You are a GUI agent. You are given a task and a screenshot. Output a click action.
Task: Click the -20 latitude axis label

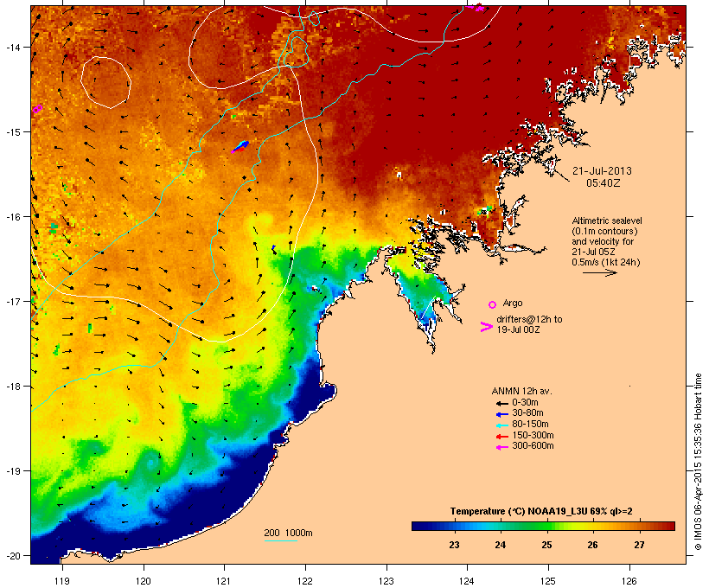point(12,556)
